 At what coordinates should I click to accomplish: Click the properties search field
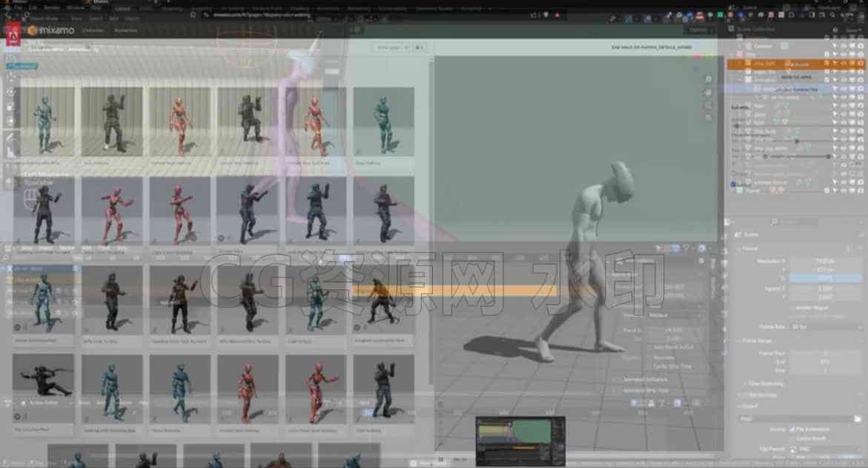point(795,222)
